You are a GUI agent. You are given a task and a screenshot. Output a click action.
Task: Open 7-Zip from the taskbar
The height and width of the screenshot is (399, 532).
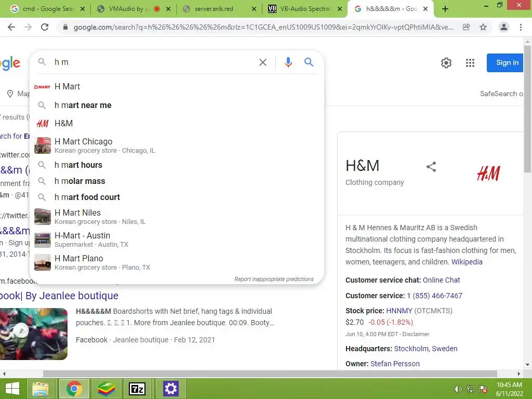(137, 389)
